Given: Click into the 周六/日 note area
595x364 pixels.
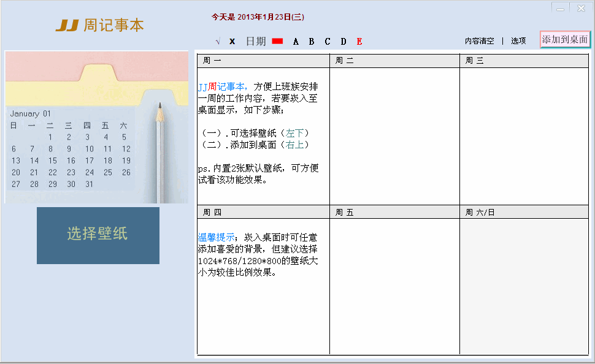Looking at the screenshot, I should pos(524,286).
